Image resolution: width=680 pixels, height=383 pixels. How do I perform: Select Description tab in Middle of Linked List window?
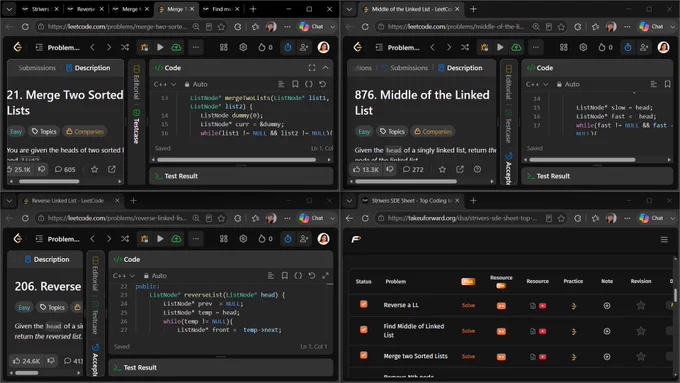pos(460,68)
